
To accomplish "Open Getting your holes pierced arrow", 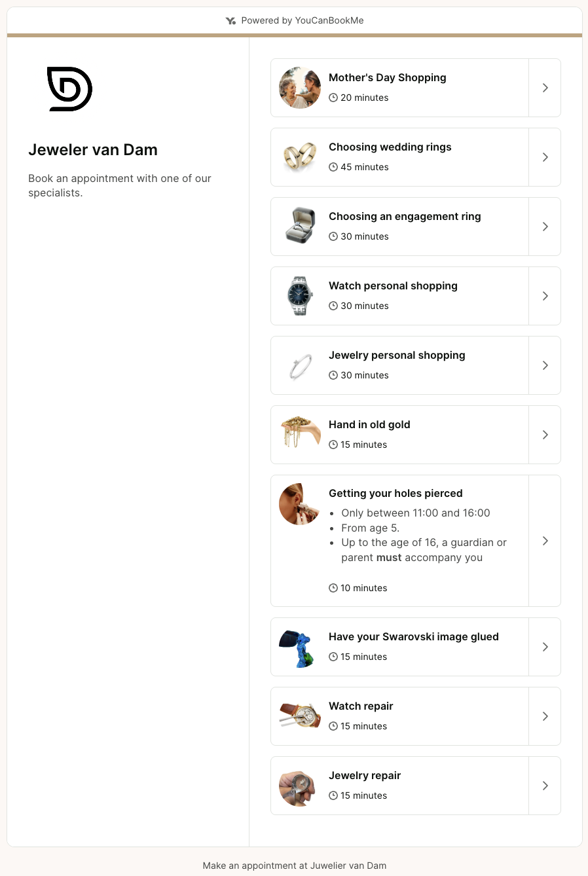I will [x=545, y=541].
